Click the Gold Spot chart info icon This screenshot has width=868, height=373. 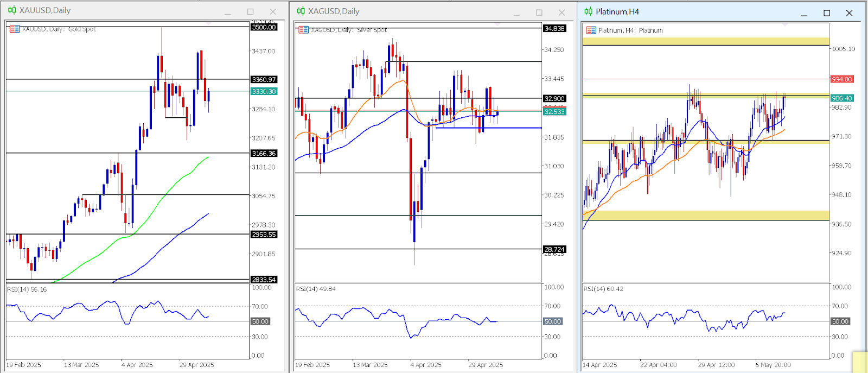[x=15, y=29]
